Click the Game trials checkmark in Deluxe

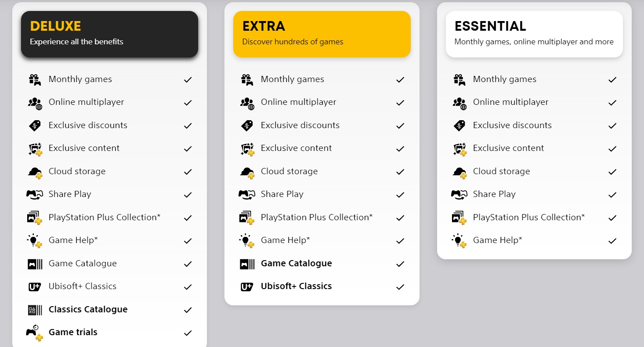[188, 333]
